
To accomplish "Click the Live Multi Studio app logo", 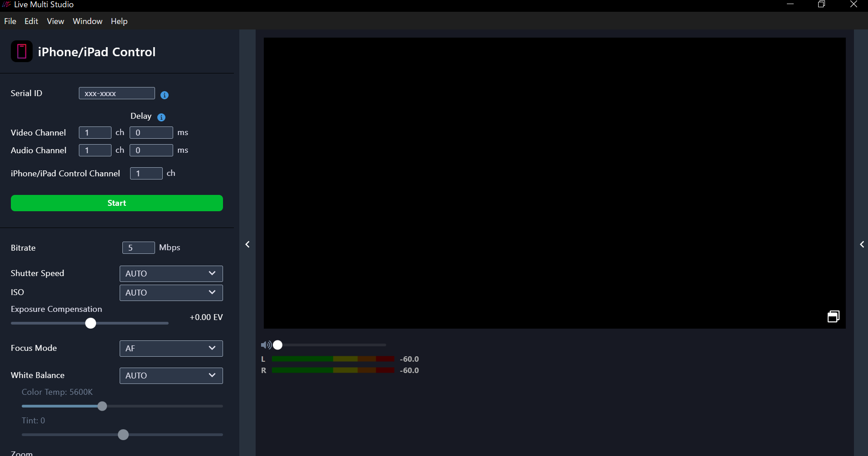I will [6, 5].
